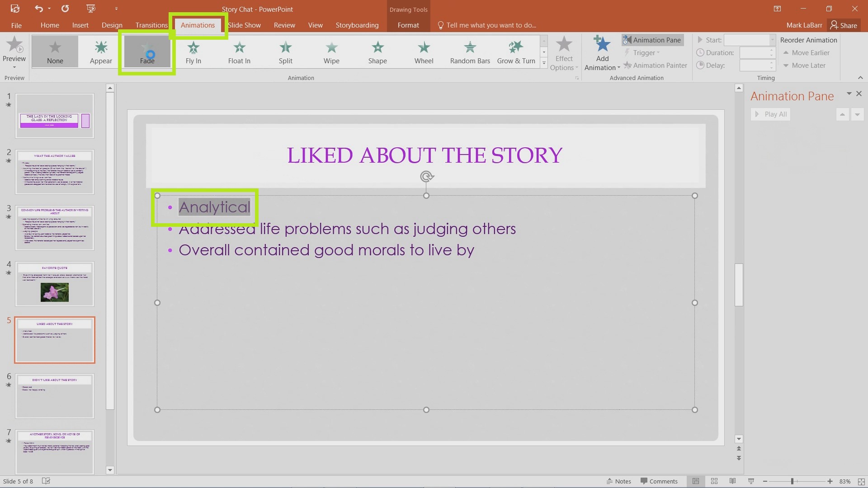868x488 pixels.
Task: Click the Animations ribbon tab
Action: 197,25
